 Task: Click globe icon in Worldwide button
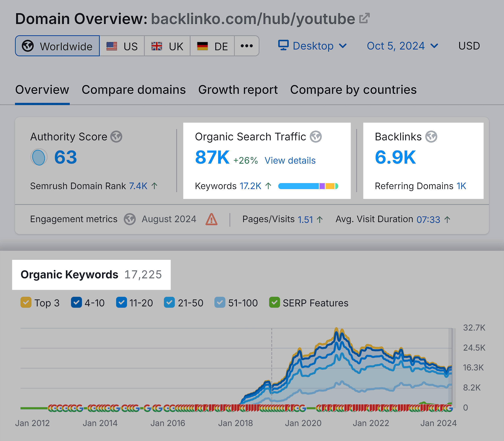point(28,46)
